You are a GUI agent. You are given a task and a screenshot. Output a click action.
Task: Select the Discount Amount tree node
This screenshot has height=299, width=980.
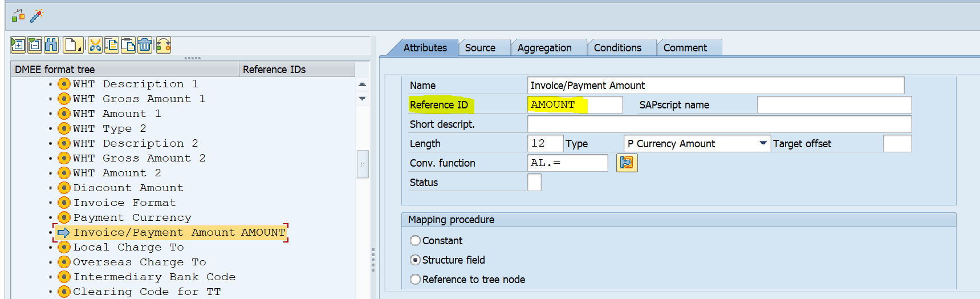point(128,188)
